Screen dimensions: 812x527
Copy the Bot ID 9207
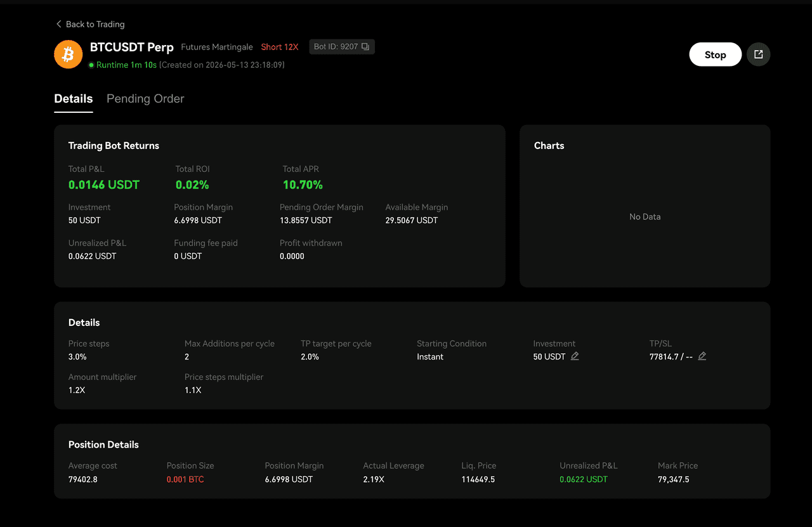[365, 47]
